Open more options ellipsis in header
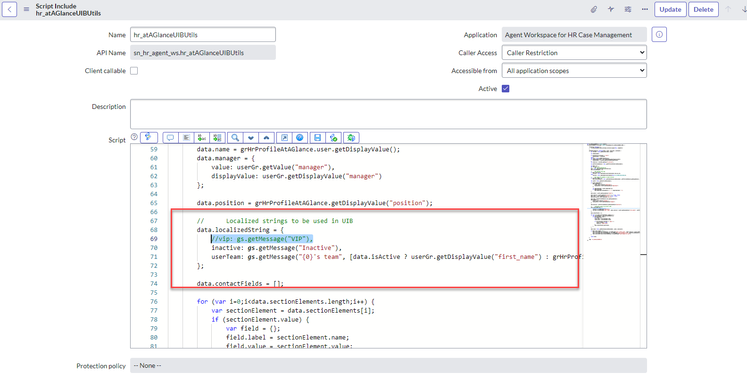The image size is (747, 380). [645, 10]
